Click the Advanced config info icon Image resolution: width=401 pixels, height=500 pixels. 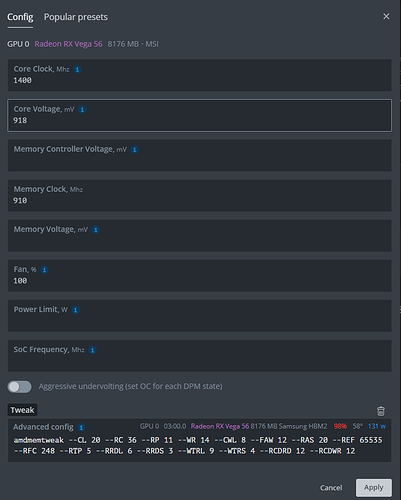point(81,427)
